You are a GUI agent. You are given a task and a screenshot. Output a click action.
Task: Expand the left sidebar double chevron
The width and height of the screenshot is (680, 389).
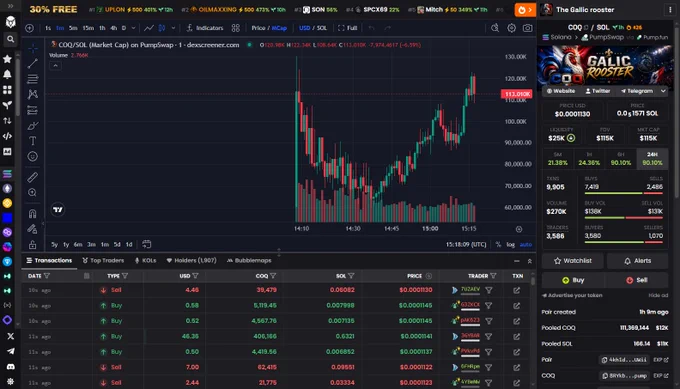click(10, 6)
